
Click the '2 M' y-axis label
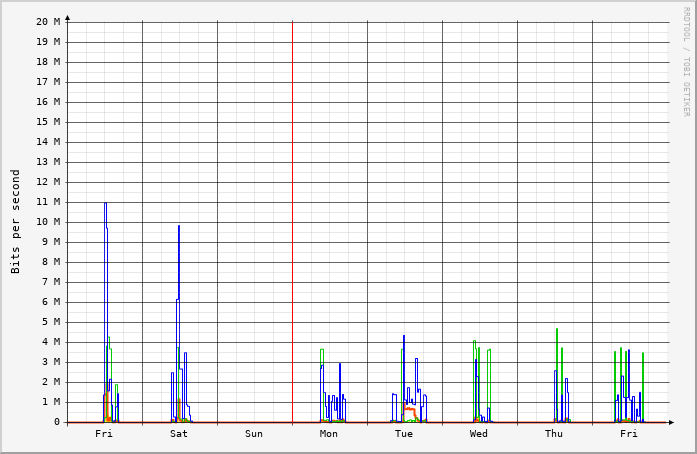click(x=51, y=382)
